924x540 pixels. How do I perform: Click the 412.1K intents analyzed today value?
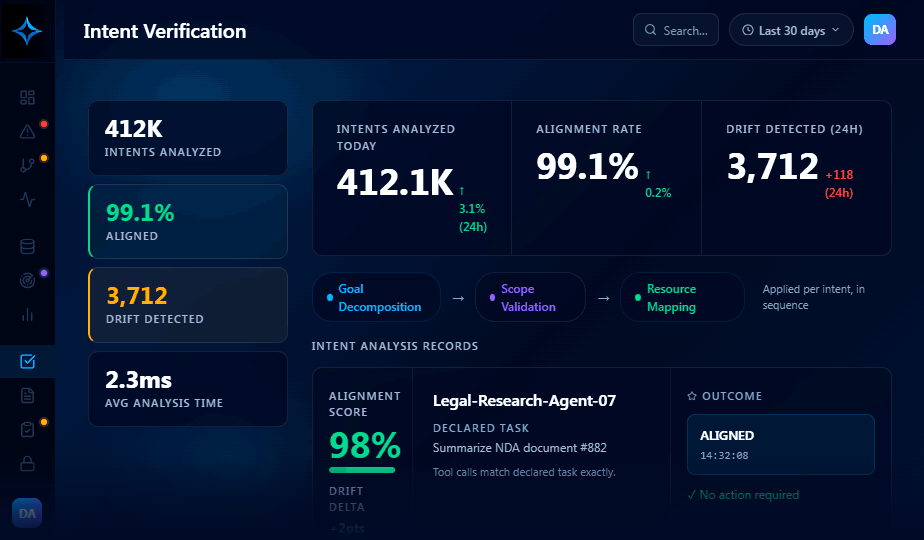[395, 182]
